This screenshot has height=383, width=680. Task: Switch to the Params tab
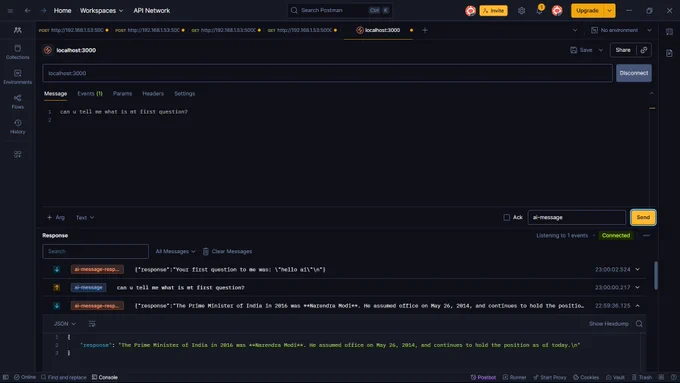point(122,93)
